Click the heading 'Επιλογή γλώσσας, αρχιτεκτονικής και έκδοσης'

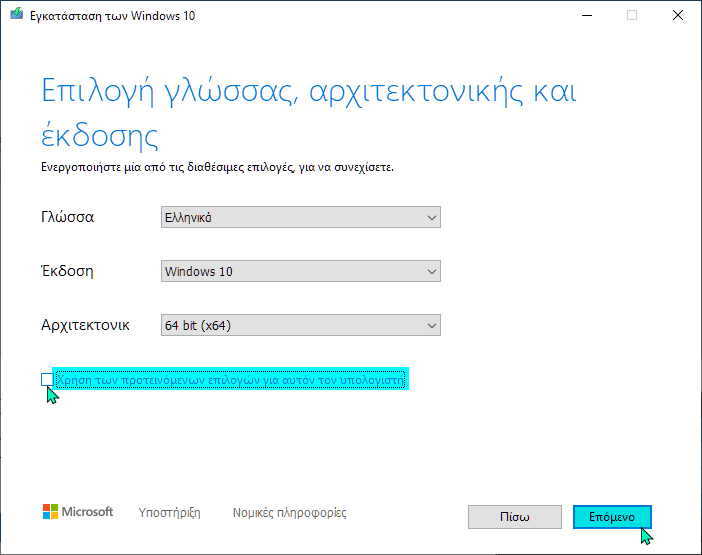(308, 113)
